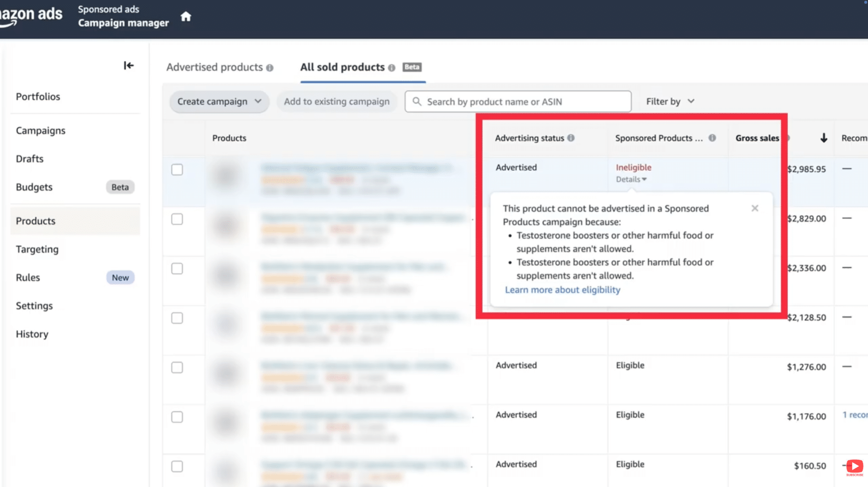Click the home icon in the top navigation

click(186, 16)
